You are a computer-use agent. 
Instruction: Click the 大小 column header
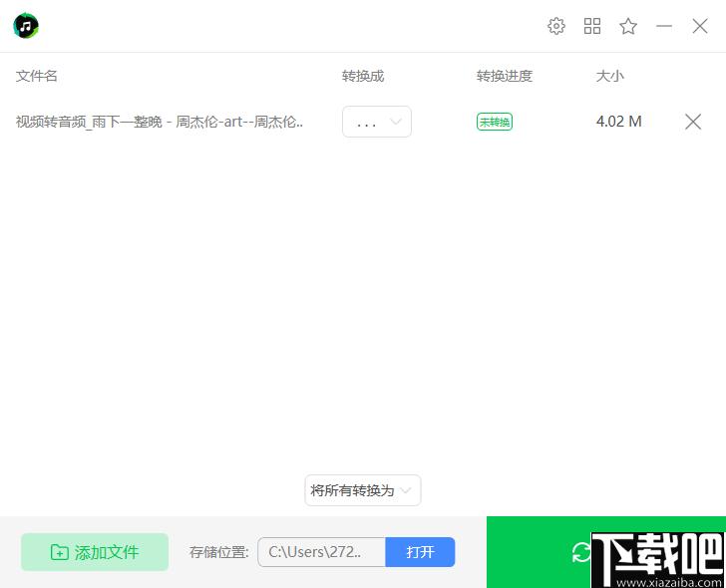click(609, 76)
